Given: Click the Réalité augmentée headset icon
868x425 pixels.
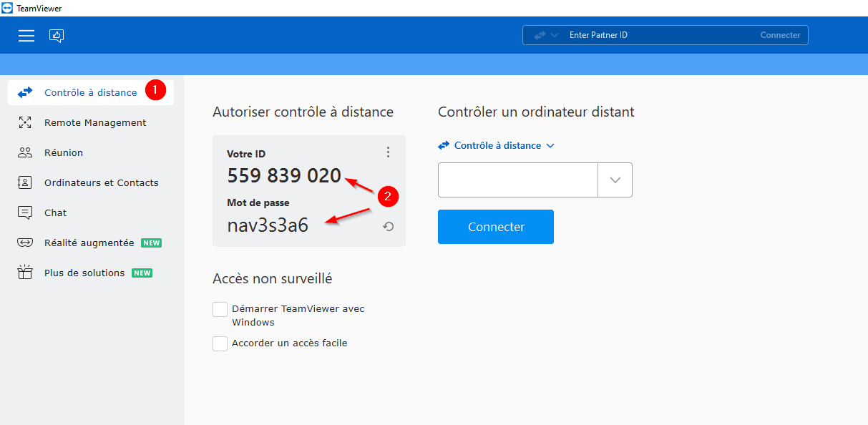Looking at the screenshot, I should tap(25, 243).
